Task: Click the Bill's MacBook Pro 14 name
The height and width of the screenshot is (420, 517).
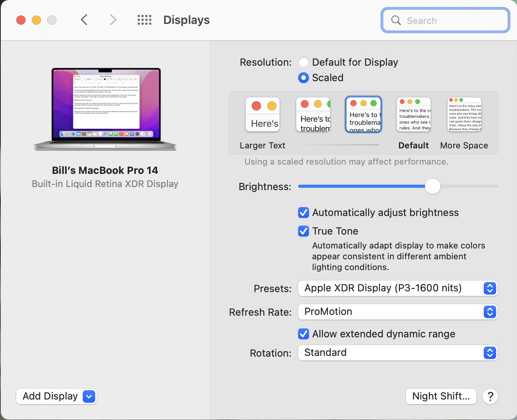Action: pyautogui.click(x=105, y=170)
